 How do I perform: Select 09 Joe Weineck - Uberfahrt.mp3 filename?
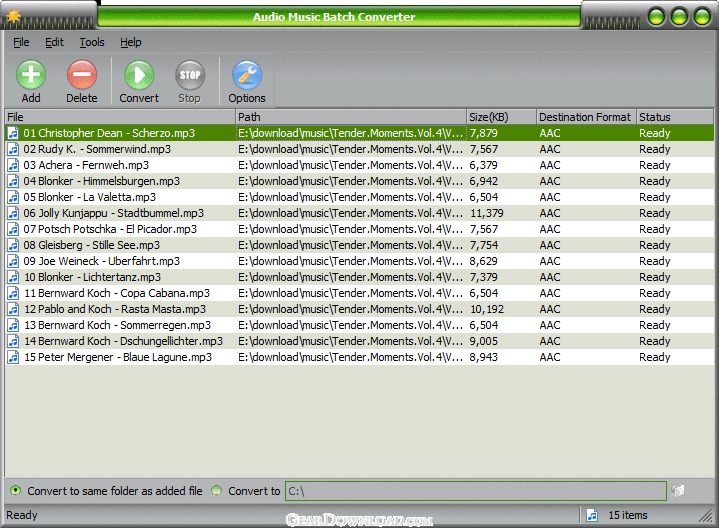(x=102, y=261)
